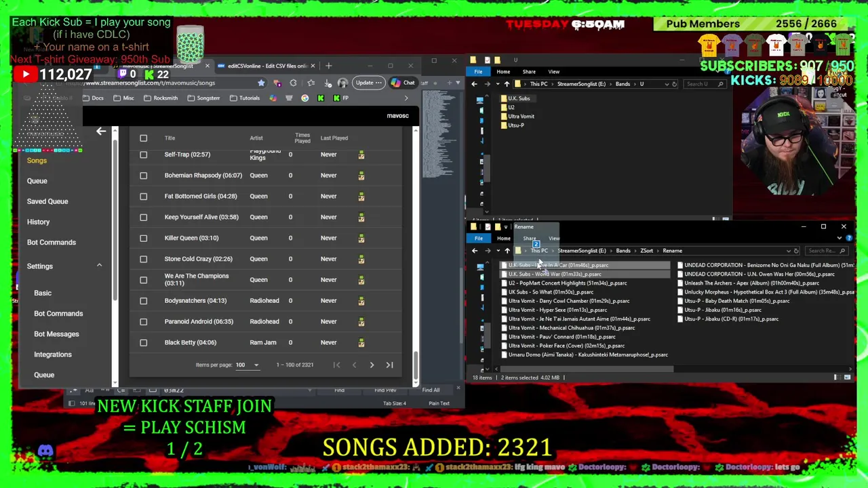Open Rocksmith bookmarks folder
The height and width of the screenshot is (488, 868).
tap(160, 98)
